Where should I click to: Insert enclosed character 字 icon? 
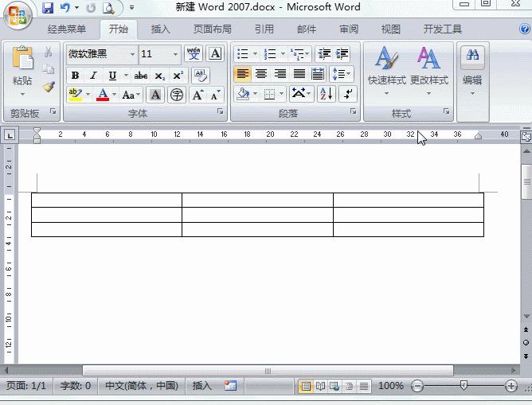pos(177,95)
